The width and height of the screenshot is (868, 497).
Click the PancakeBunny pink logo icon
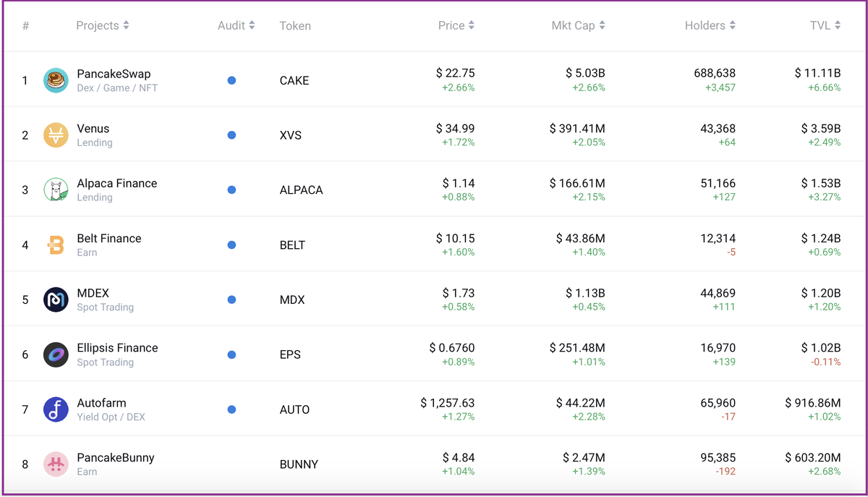(56, 464)
